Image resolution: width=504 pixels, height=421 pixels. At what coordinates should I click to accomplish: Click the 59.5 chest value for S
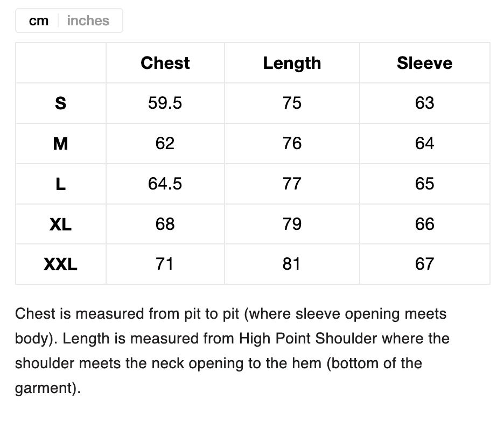click(x=165, y=103)
